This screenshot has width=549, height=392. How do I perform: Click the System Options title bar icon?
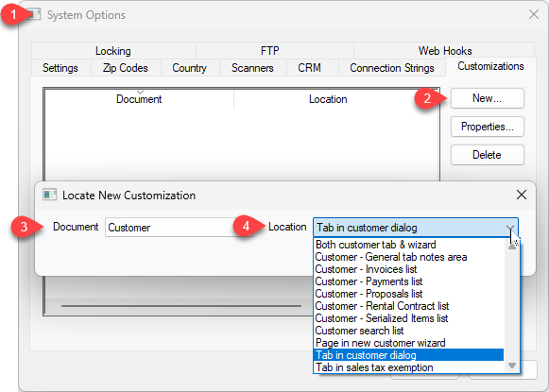coord(34,15)
